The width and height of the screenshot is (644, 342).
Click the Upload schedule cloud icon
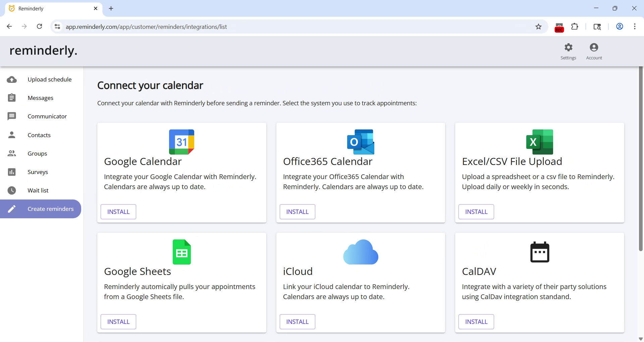12,79
